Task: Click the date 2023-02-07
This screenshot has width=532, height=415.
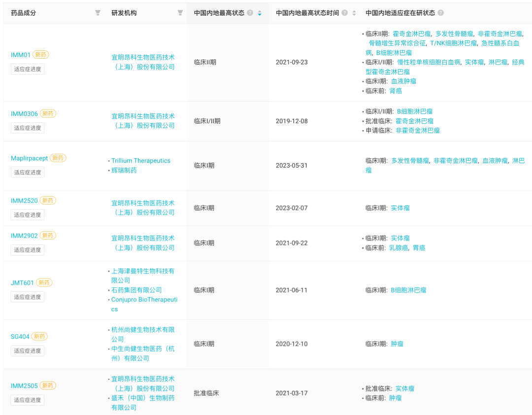Action: (x=292, y=208)
